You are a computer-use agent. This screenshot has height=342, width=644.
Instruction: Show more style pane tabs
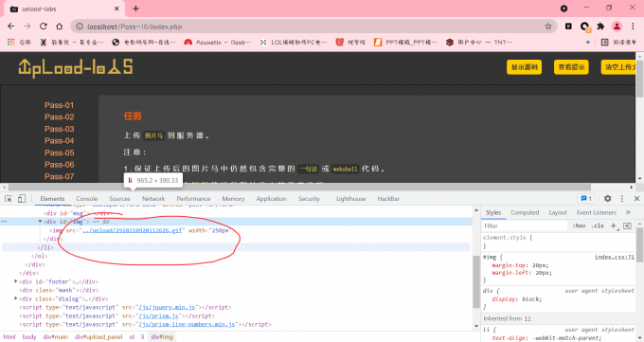point(628,212)
